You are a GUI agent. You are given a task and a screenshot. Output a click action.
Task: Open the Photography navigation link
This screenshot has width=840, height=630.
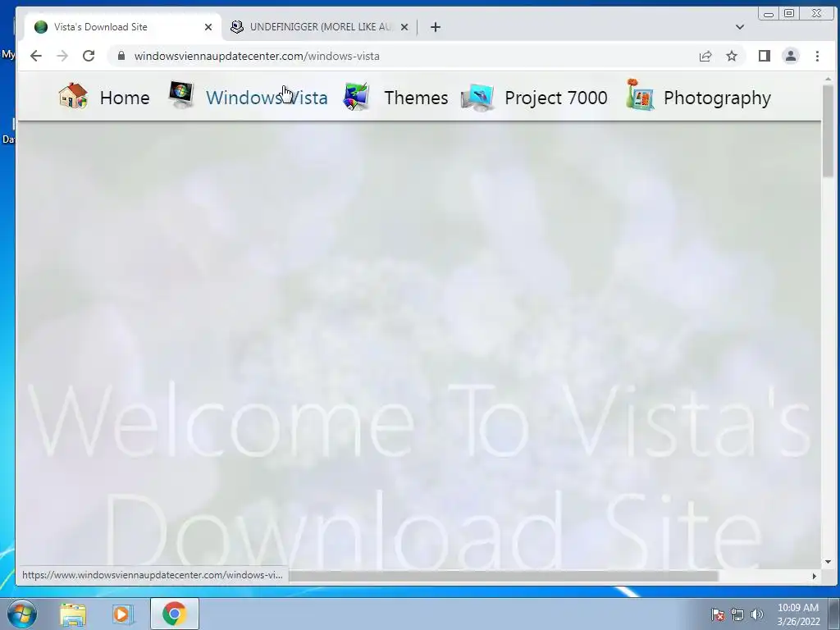[717, 98]
